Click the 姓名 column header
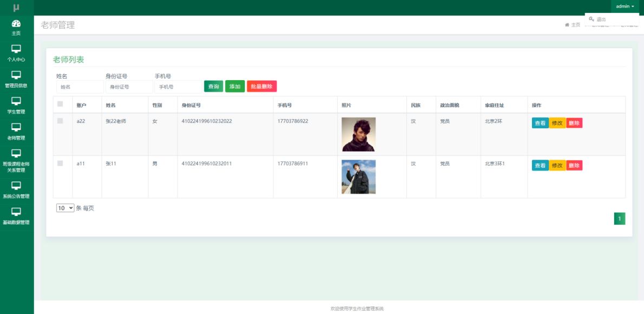644x314 pixels. pos(111,105)
